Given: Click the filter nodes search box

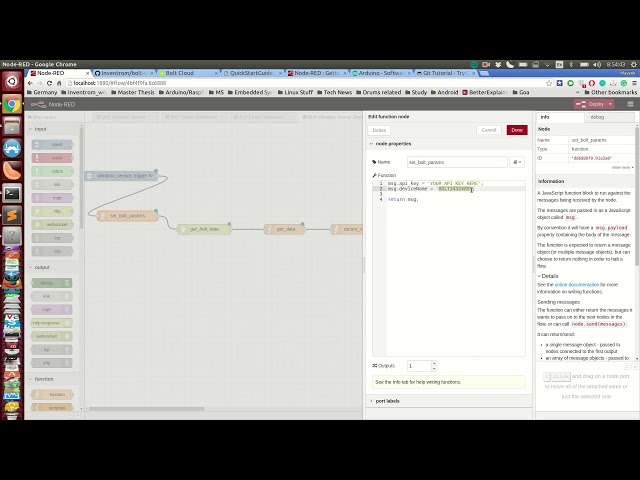Looking at the screenshot, I should [54, 117].
